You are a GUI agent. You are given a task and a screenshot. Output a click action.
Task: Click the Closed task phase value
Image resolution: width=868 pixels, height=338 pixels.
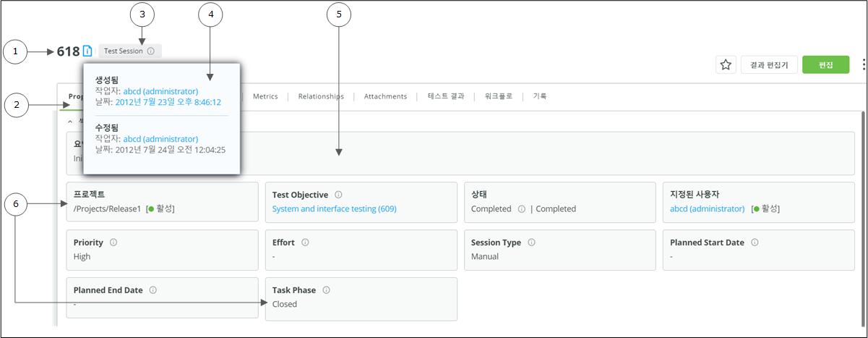(285, 304)
